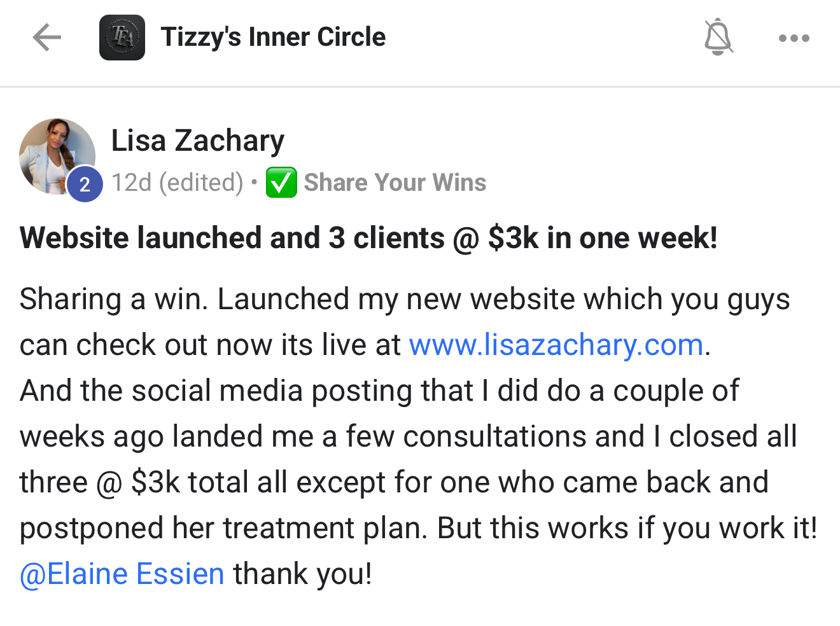Open the Tizzy's Inner Circle group logo
Image resolution: width=840 pixels, height=626 pixels.
click(x=122, y=38)
